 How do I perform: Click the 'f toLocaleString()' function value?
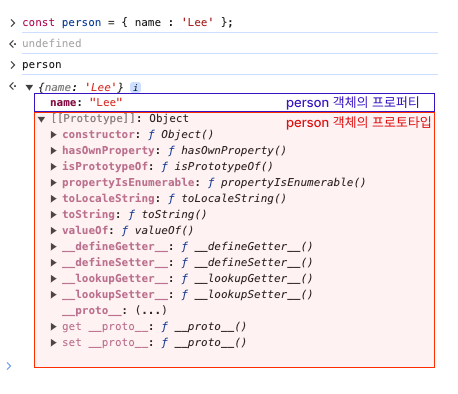coord(227,198)
